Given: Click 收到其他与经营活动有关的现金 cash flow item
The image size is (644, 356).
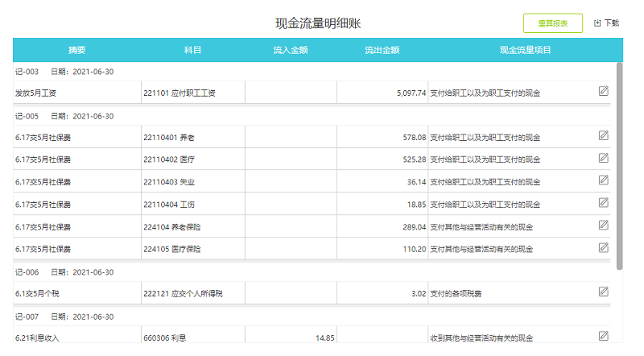Looking at the screenshot, I should (481, 338).
